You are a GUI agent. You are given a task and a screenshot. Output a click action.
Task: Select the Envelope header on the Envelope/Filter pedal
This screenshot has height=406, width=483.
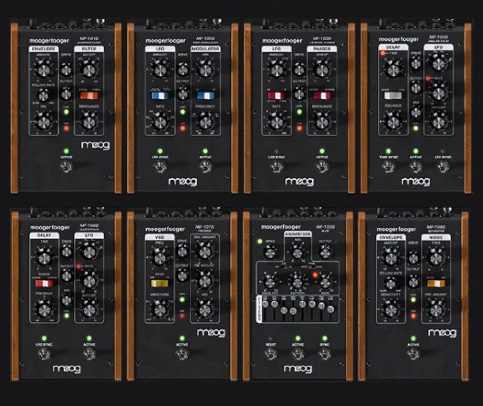pyautogui.click(x=43, y=49)
